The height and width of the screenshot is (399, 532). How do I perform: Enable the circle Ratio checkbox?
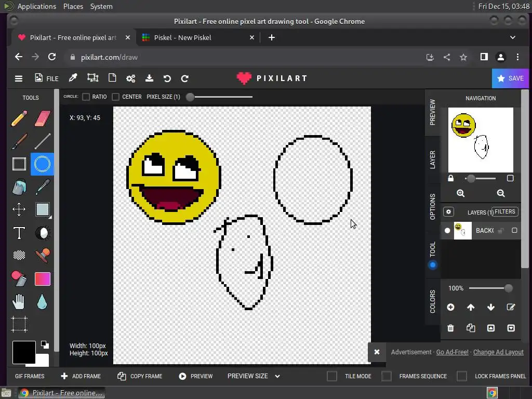coord(86,97)
